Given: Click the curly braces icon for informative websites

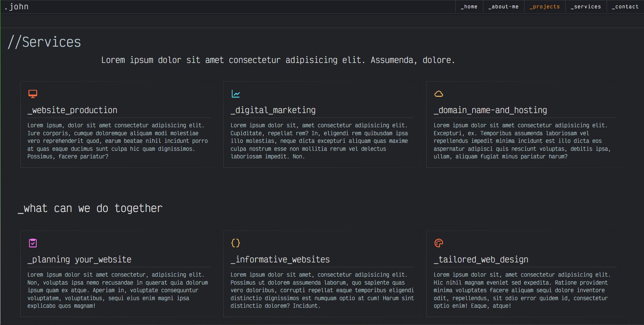Looking at the screenshot, I should [236, 243].
